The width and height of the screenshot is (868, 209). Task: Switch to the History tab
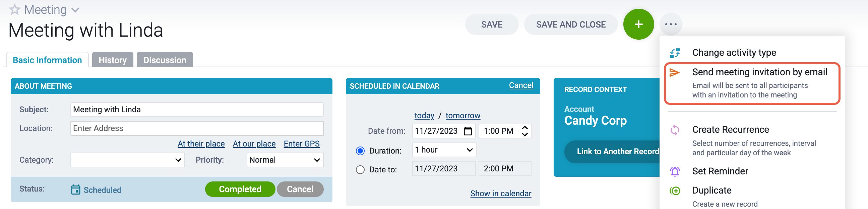113,60
